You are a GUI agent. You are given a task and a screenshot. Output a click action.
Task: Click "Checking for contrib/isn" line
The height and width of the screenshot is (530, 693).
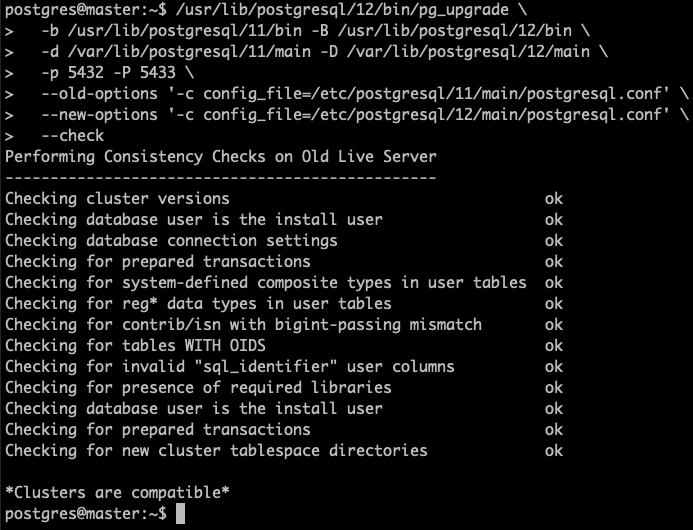click(243, 325)
